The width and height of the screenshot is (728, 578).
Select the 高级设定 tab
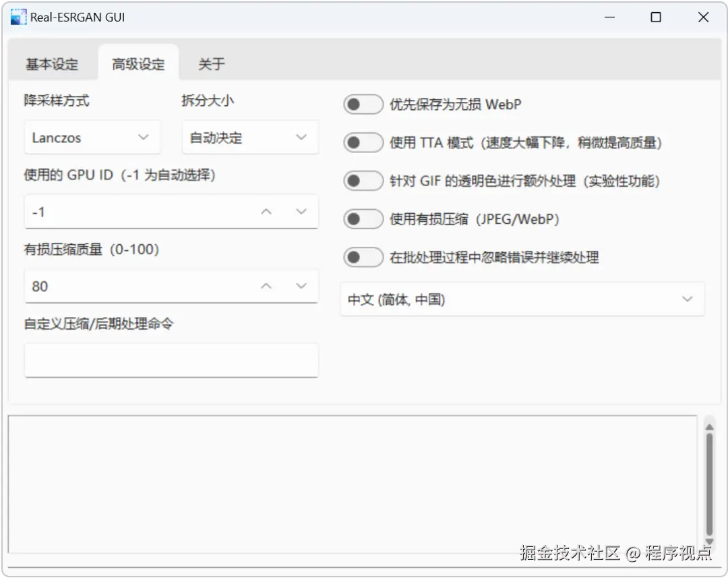(138, 64)
